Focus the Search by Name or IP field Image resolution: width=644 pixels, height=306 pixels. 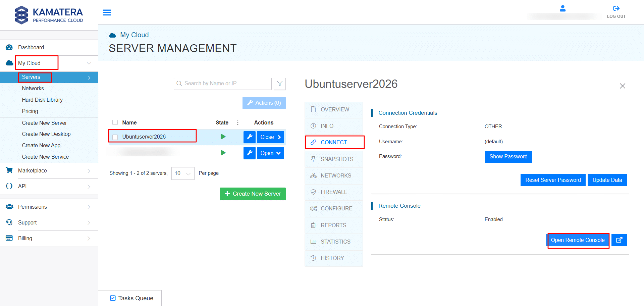click(223, 84)
